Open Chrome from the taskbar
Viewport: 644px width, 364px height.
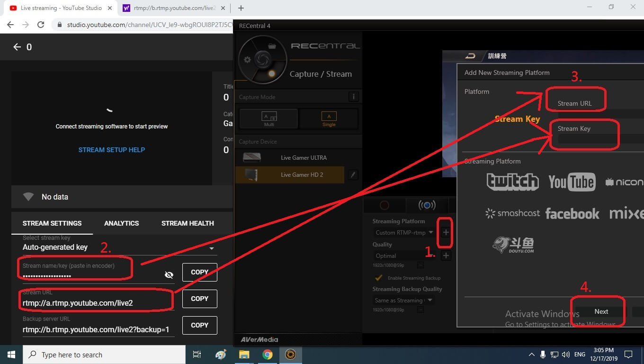pos(267,355)
